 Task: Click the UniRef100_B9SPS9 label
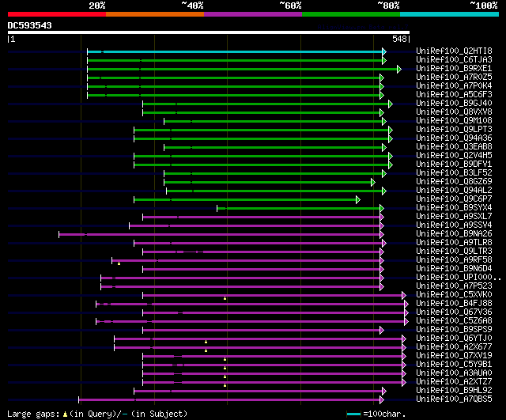[x=454, y=330]
